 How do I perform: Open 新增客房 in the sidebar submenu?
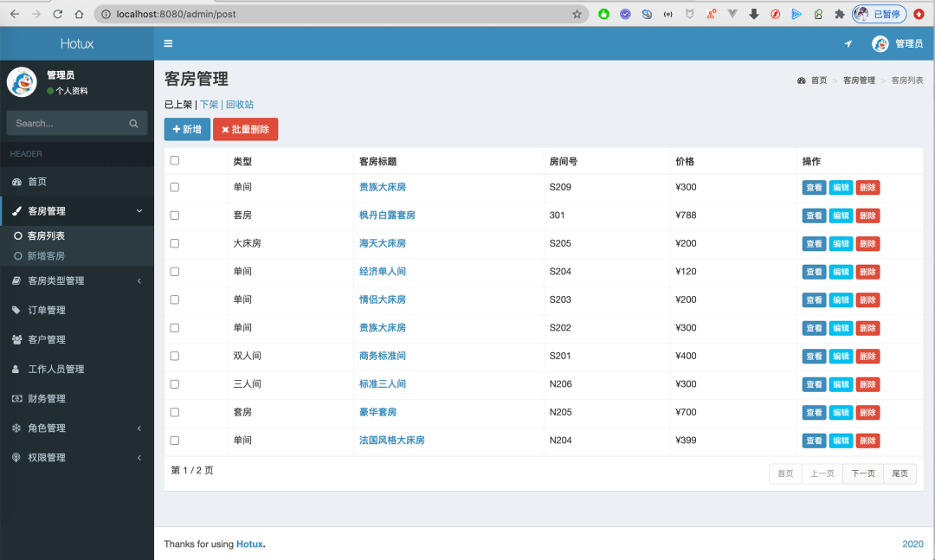point(46,256)
